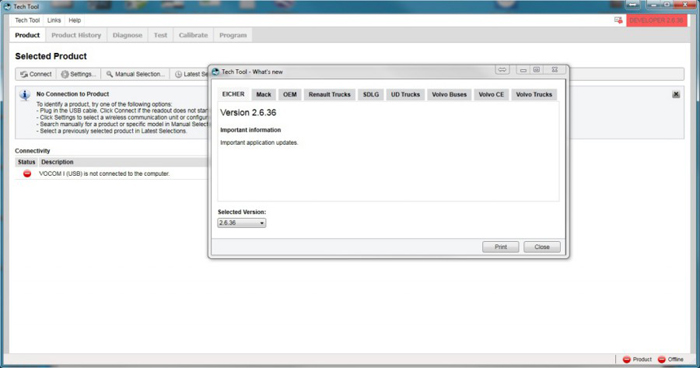
Task: Click the notification icon beside DEVELOPER badge
Action: coord(618,21)
